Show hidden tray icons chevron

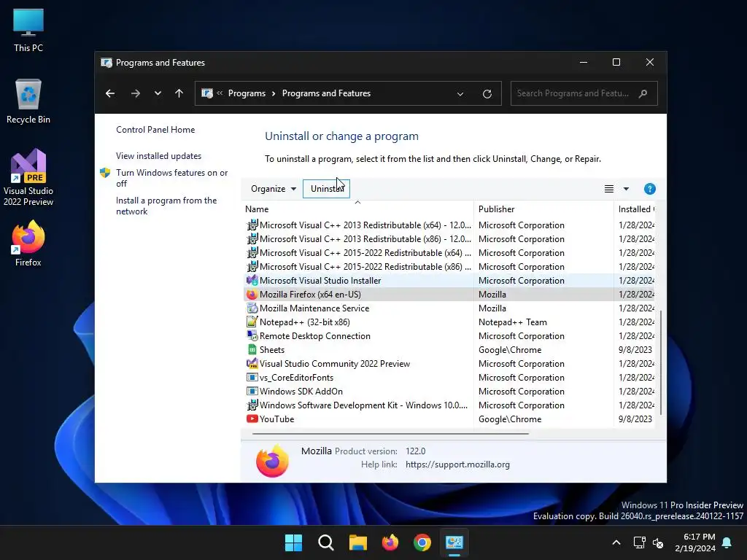[x=616, y=542]
